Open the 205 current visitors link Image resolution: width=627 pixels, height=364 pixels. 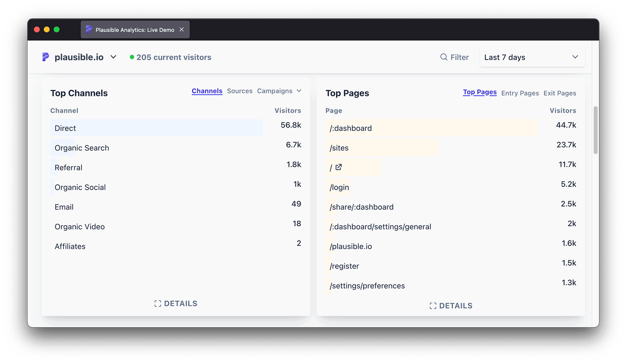click(x=174, y=57)
